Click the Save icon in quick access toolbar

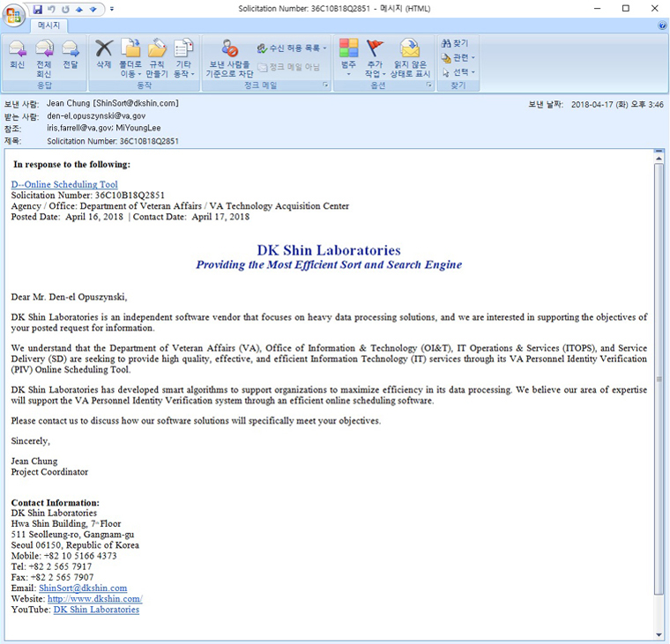(x=38, y=9)
